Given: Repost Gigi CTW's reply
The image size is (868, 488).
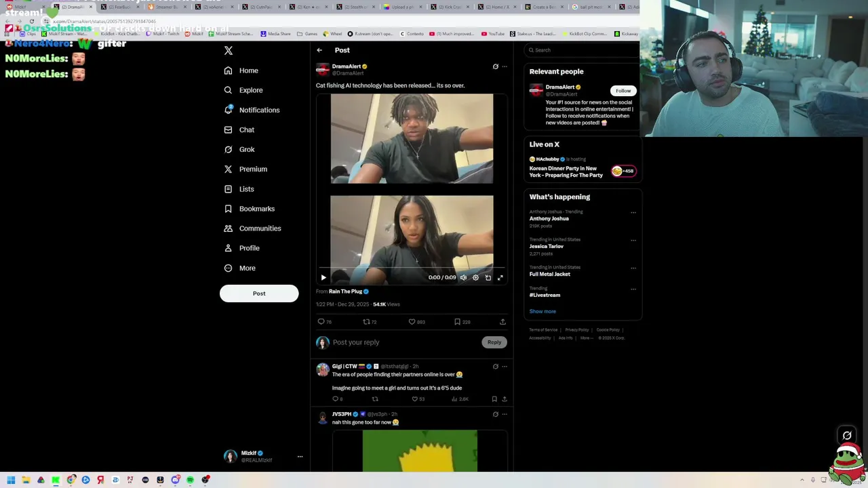Looking at the screenshot, I should pos(375,399).
